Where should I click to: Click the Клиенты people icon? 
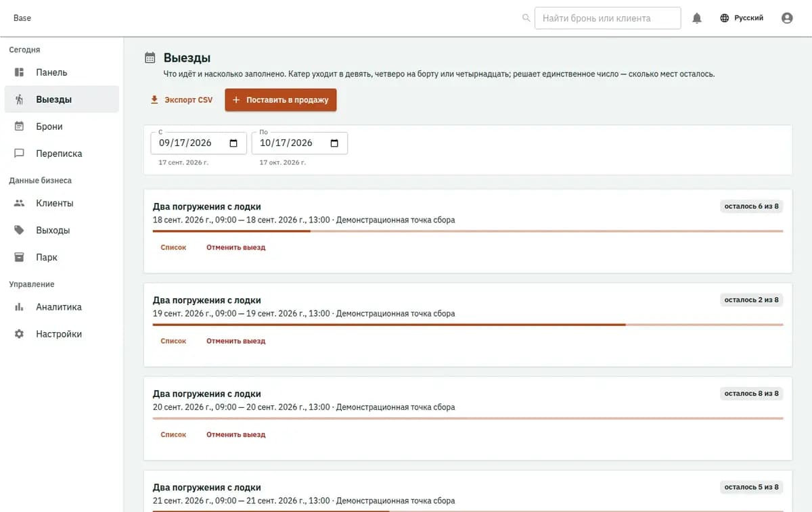(20, 203)
